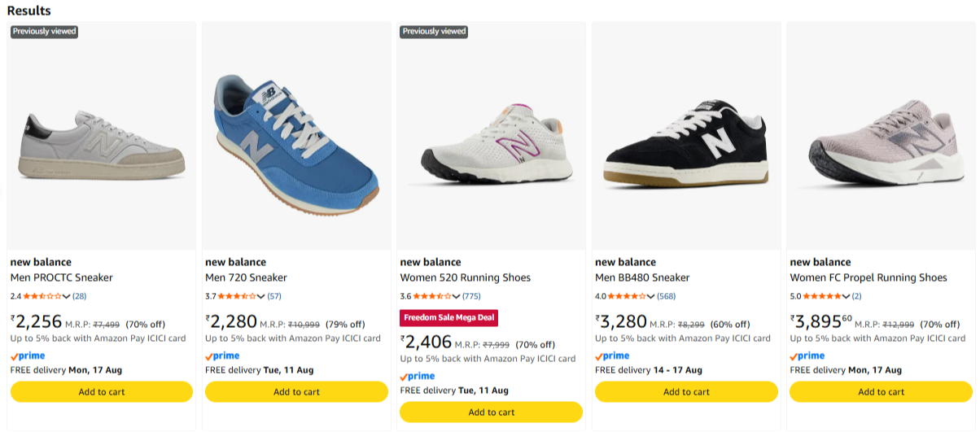Expand rating chevron for Men BB480 Sneaker
This screenshot has width=980, height=432.
pyautogui.click(x=651, y=296)
